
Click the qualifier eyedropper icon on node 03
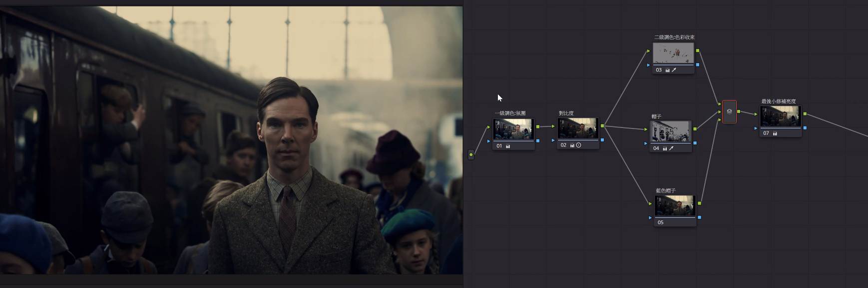[674, 70]
